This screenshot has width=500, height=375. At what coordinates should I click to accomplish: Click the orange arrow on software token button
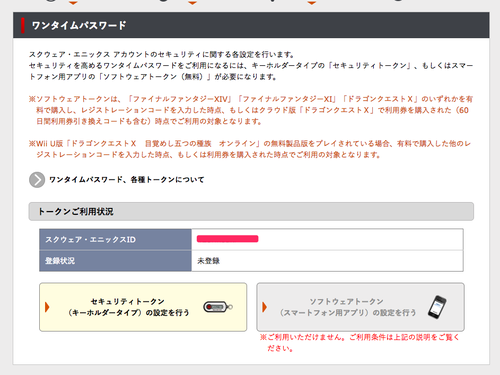(x=264, y=307)
